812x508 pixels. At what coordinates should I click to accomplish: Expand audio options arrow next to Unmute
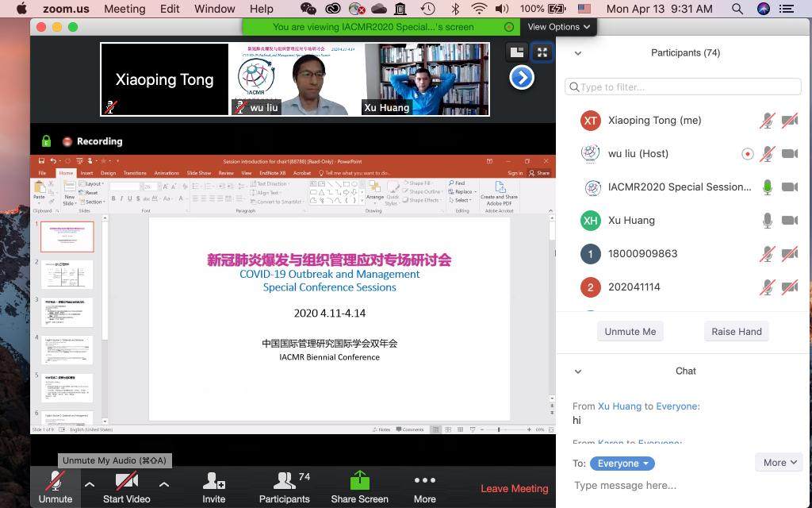pos(90,484)
